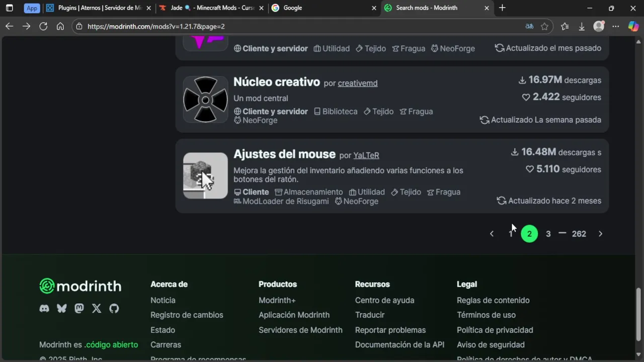This screenshot has height=362, width=644.
Task: Go to next page arrow in pagination
Action: click(x=600, y=234)
